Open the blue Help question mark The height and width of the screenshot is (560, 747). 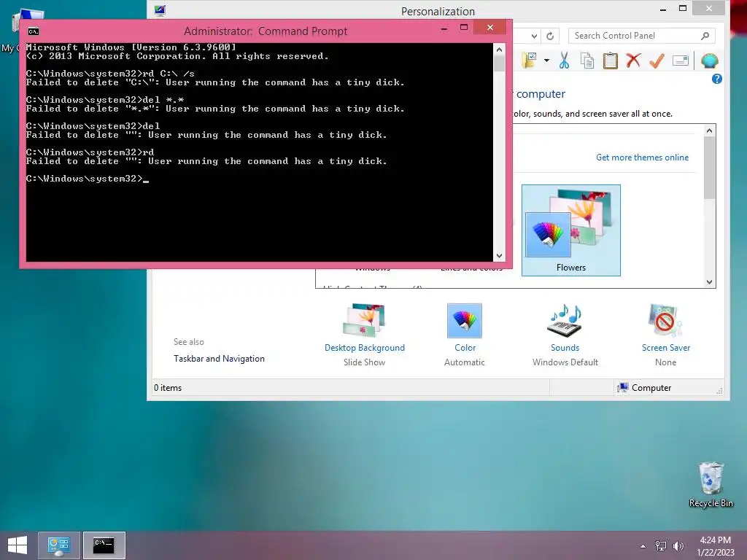tap(716, 79)
